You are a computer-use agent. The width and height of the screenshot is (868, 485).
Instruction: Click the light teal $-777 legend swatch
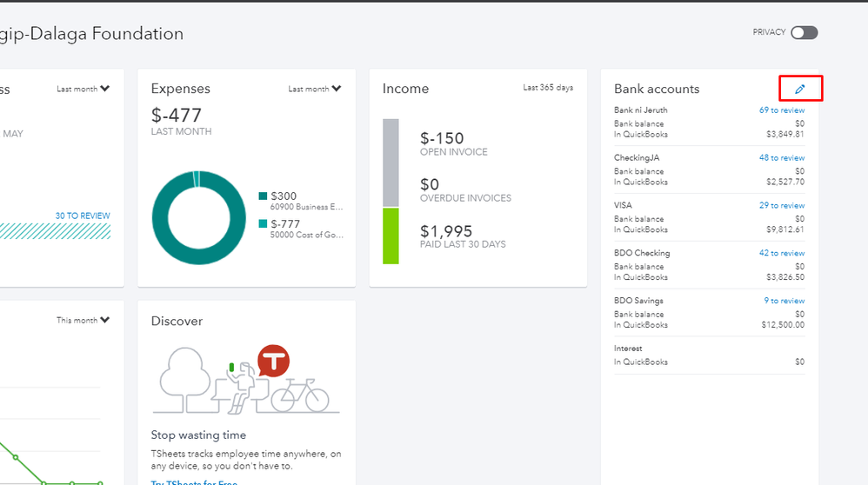pyautogui.click(x=264, y=224)
